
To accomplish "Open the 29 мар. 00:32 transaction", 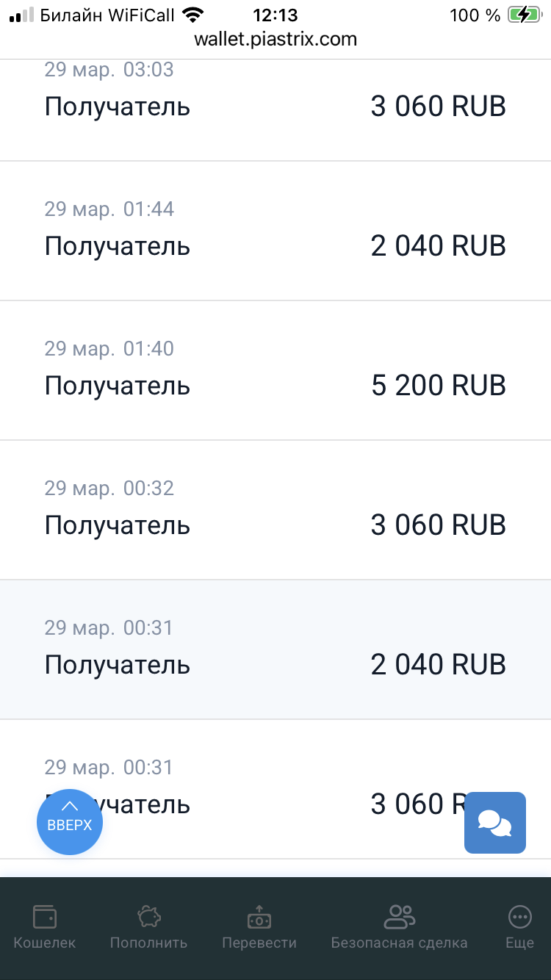I will pos(275,510).
